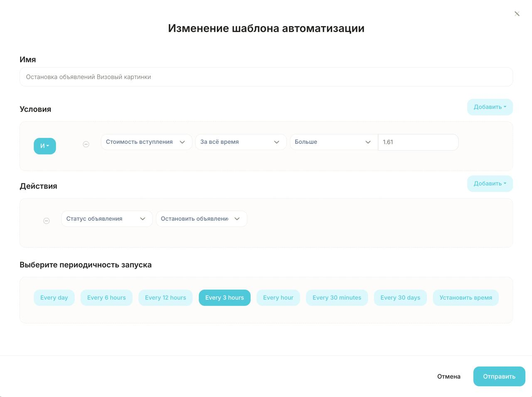
Task: Click the 1.61 condition value field
Action: (418, 142)
